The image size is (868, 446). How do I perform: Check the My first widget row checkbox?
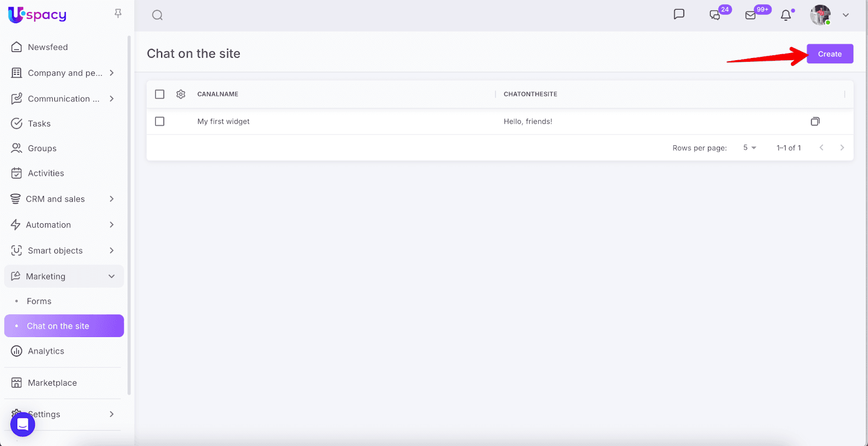[159, 121]
